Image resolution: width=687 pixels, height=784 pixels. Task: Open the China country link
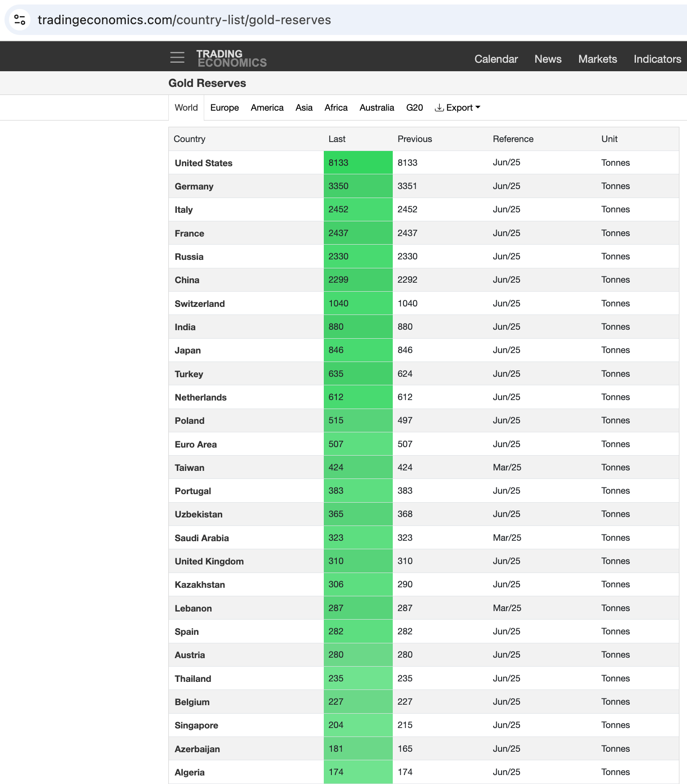[187, 280]
